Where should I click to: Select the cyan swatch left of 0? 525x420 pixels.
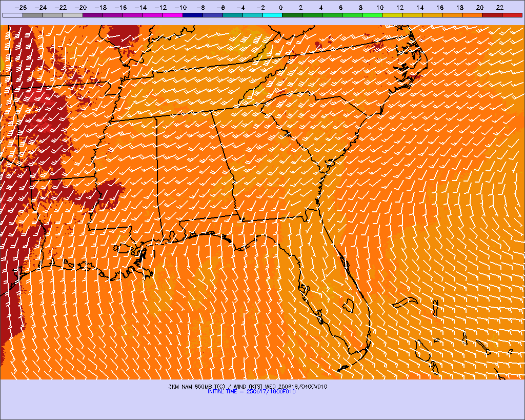(273, 15)
